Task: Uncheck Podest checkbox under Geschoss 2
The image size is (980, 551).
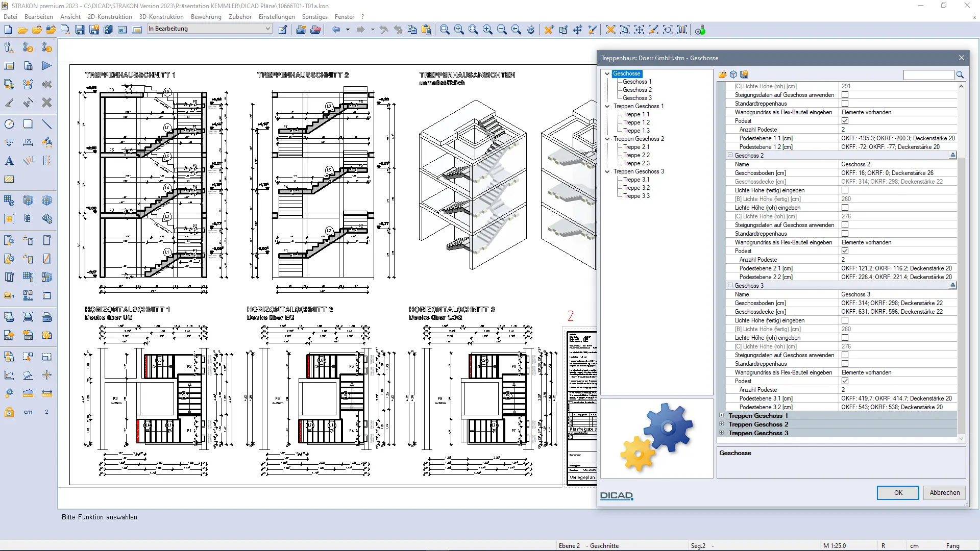Action: 845,251
